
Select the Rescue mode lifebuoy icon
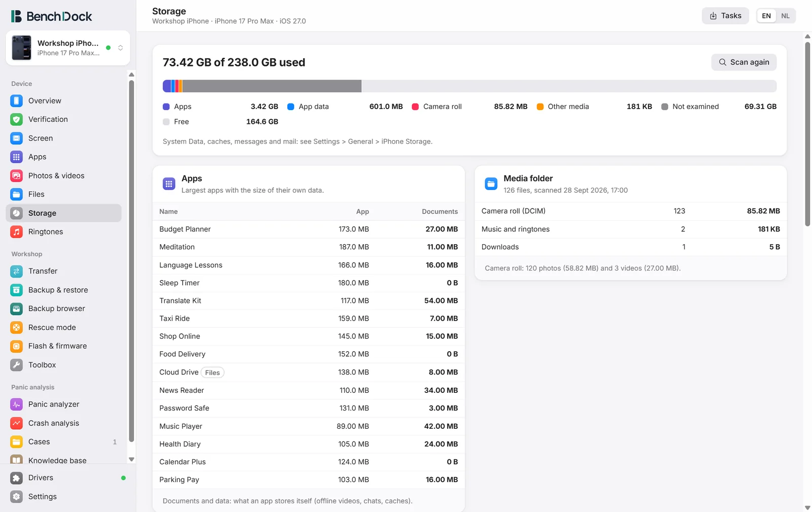coord(16,327)
